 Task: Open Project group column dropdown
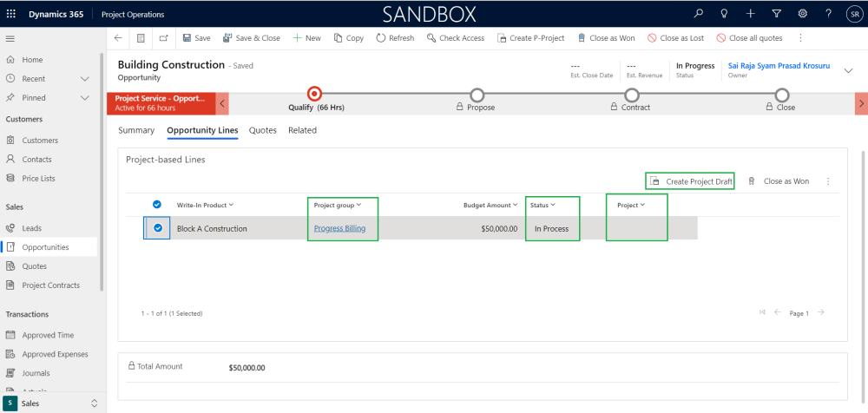pos(337,205)
